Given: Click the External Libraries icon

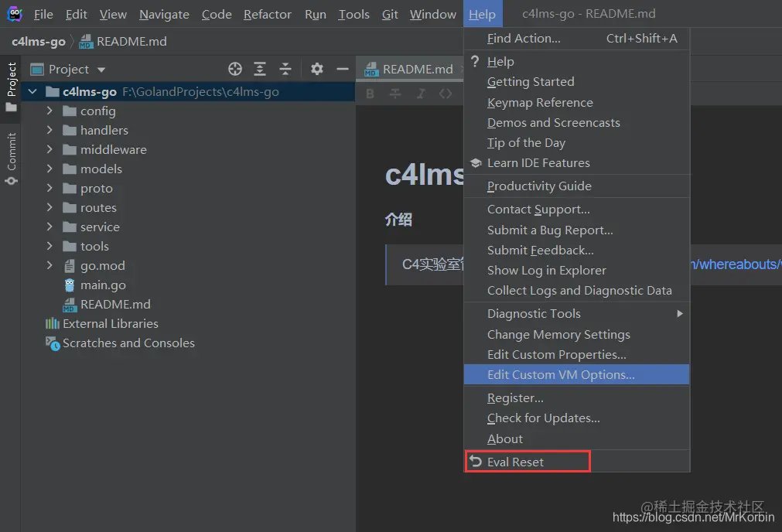Looking at the screenshot, I should pos(53,323).
